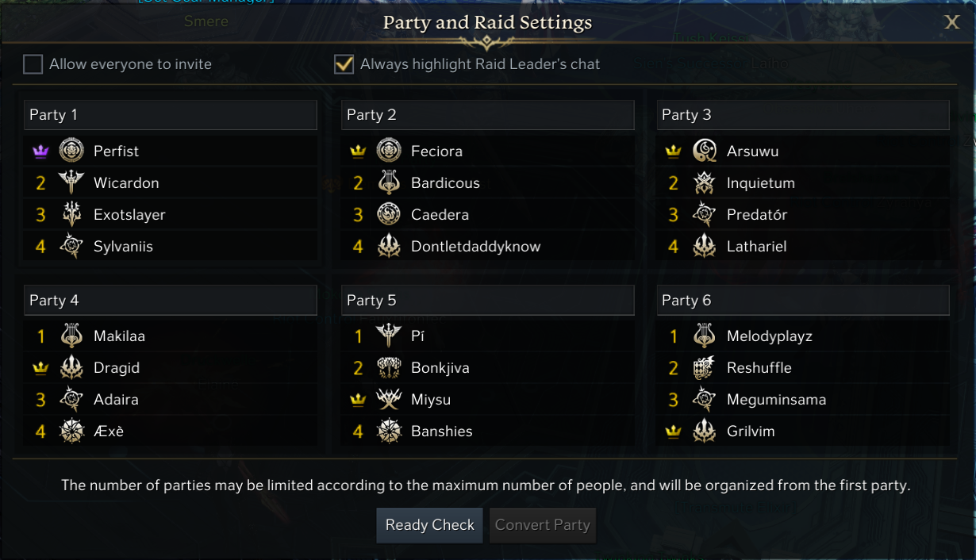Select member Meguminsama in Party 6

(x=776, y=400)
